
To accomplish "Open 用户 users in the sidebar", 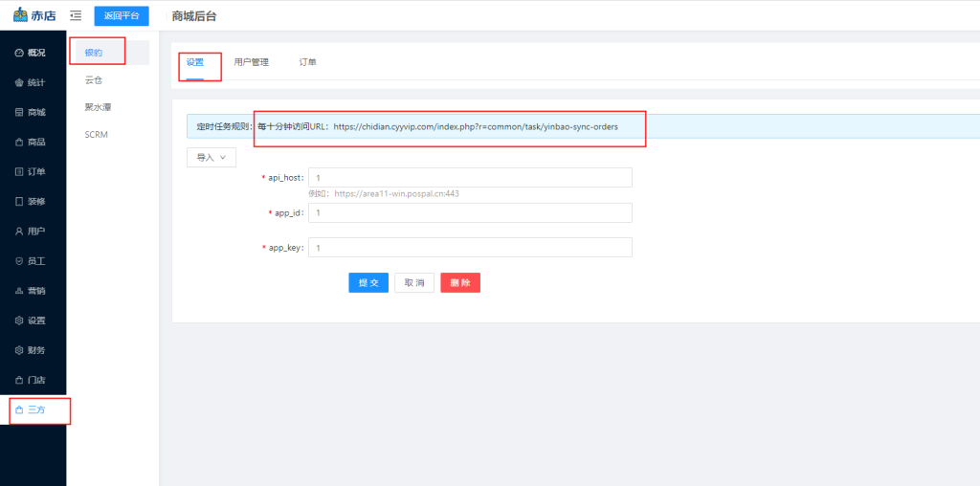I will (x=31, y=232).
